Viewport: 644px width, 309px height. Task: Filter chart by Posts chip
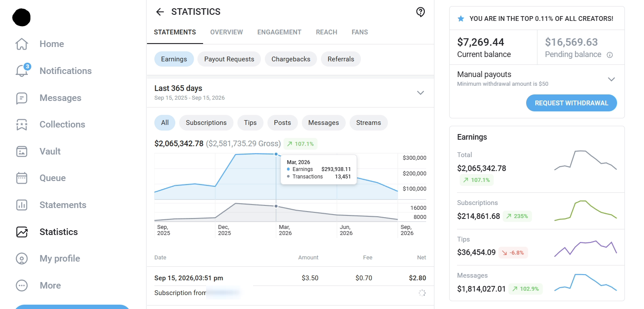click(x=283, y=123)
